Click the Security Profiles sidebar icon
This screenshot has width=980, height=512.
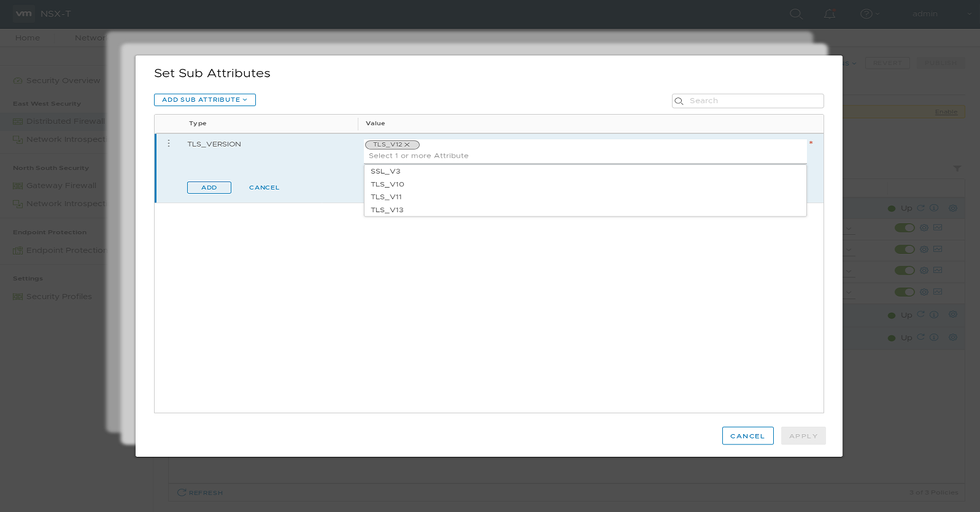point(18,297)
